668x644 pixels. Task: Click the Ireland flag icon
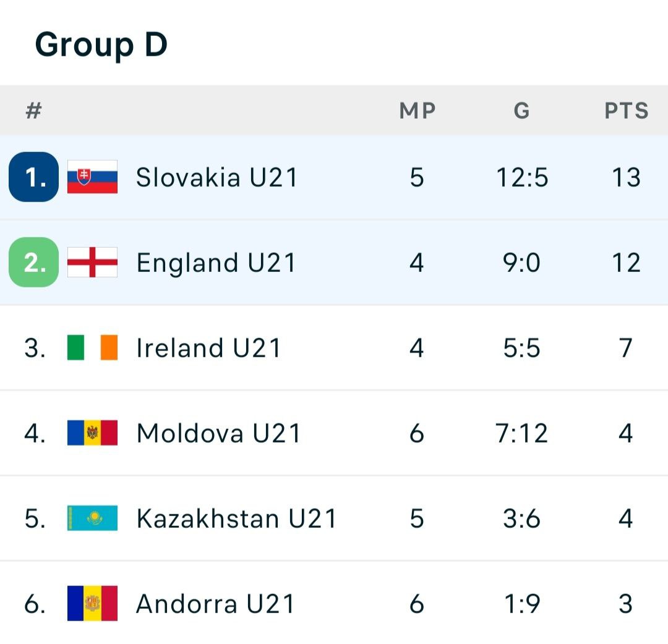92,347
